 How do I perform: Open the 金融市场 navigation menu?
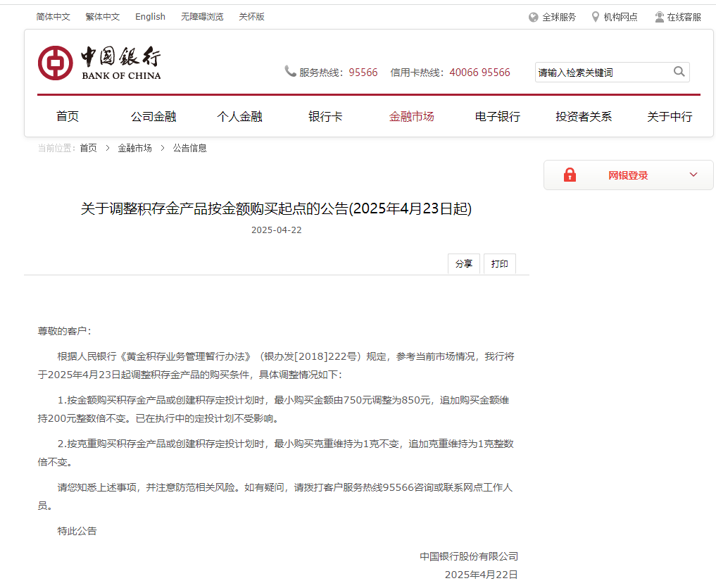coord(411,116)
